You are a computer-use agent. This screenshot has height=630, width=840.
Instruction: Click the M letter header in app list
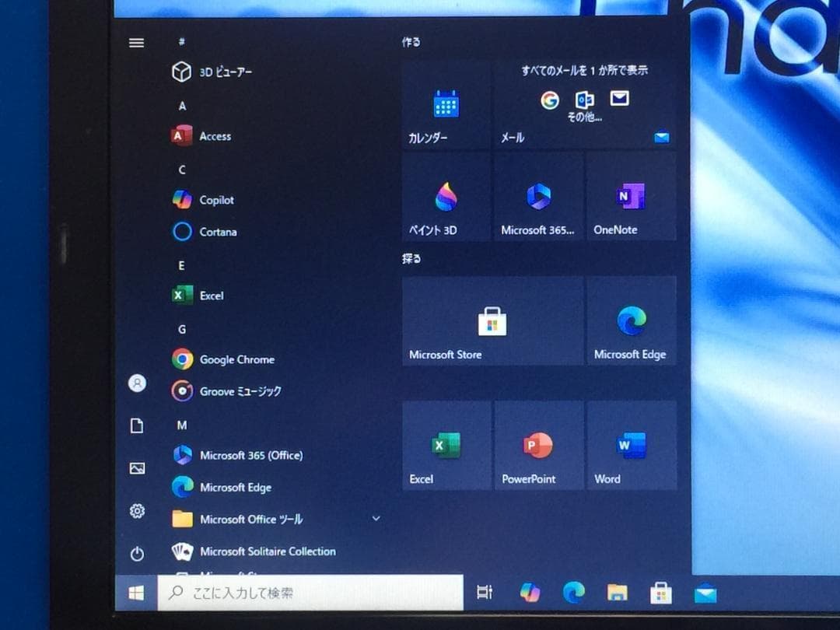182,425
